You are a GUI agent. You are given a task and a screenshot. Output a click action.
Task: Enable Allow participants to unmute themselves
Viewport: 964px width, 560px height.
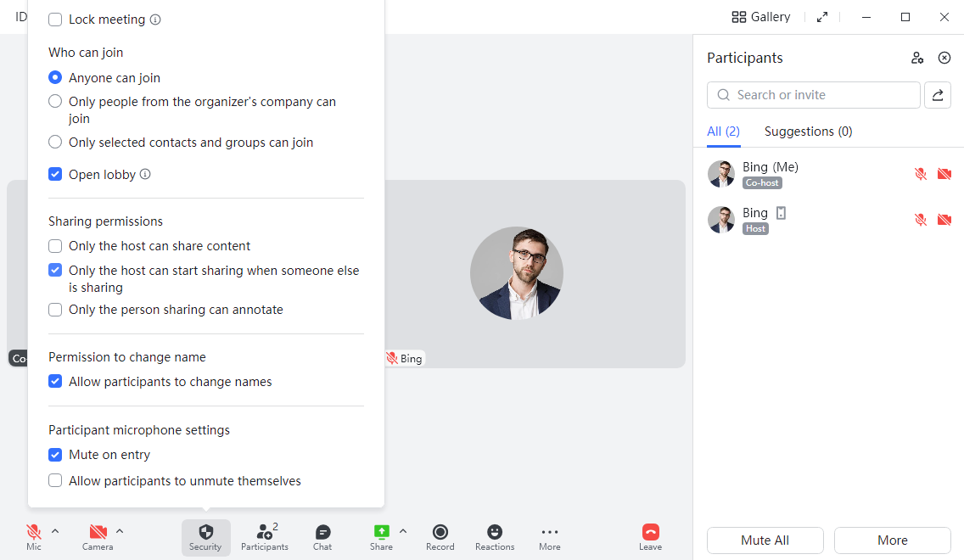(55, 481)
